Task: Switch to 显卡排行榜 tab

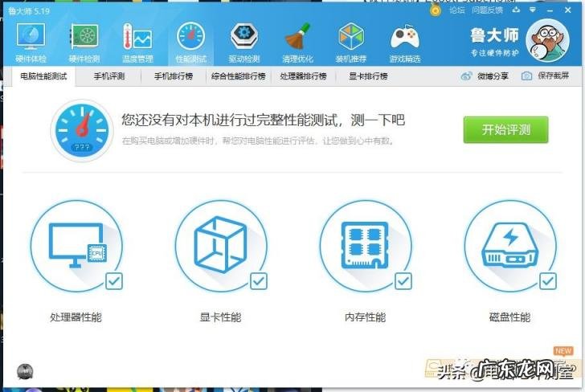Action: point(368,76)
